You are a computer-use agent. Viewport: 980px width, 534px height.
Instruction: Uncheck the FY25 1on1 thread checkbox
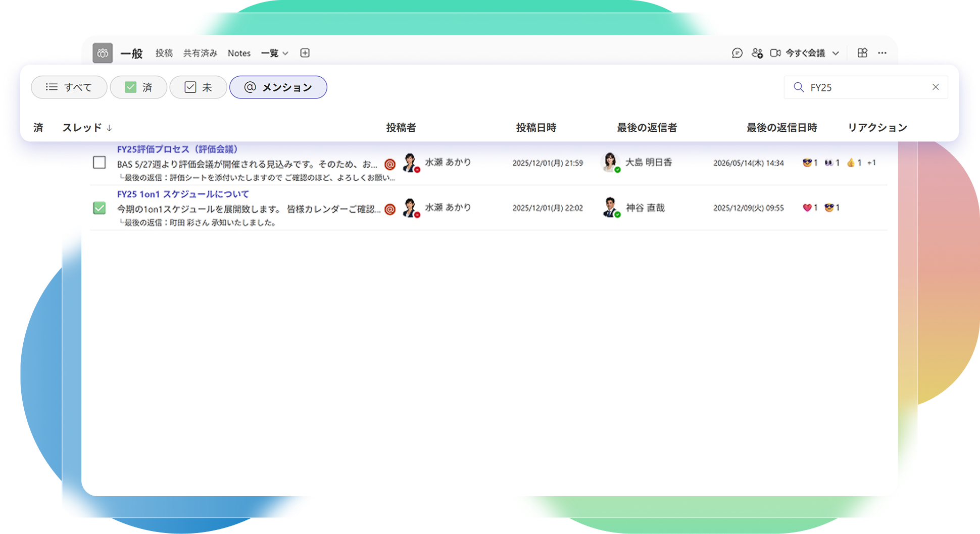point(100,207)
